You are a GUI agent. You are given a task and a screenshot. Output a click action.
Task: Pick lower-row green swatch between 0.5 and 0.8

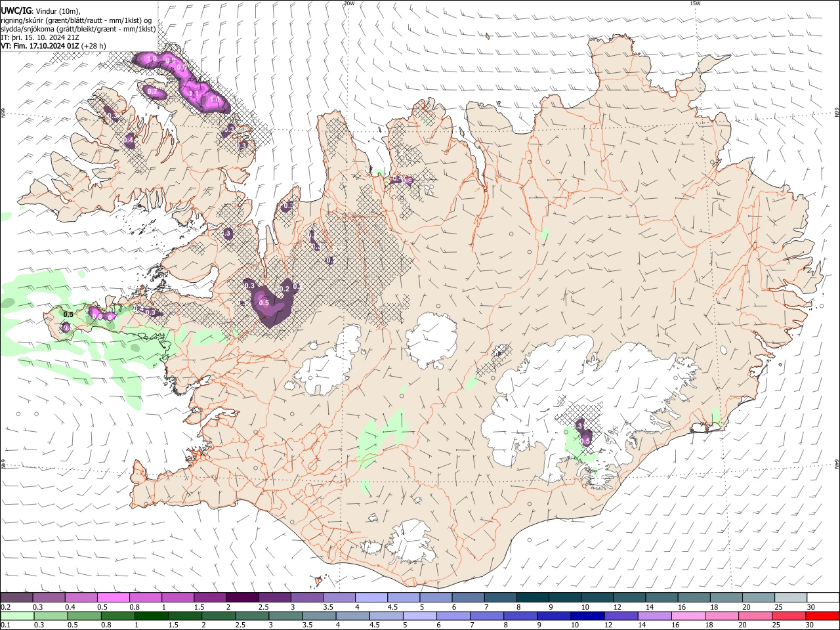click(84, 616)
